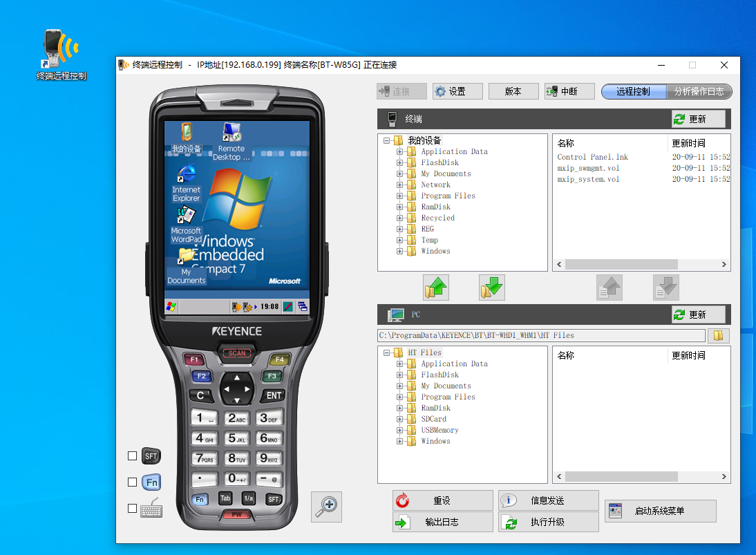The height and width of the screenshot is (555, 756).
Task: Select PC My Documents folder
Action: (446, 386)
